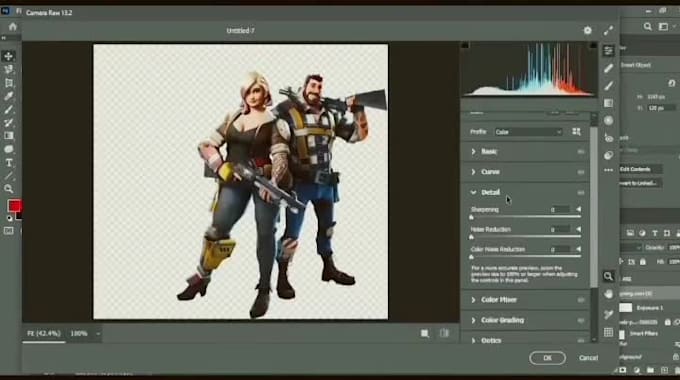Expand Noise Reduction options triangle
This screenshot has height=380, width=680.
click(578, 229)
